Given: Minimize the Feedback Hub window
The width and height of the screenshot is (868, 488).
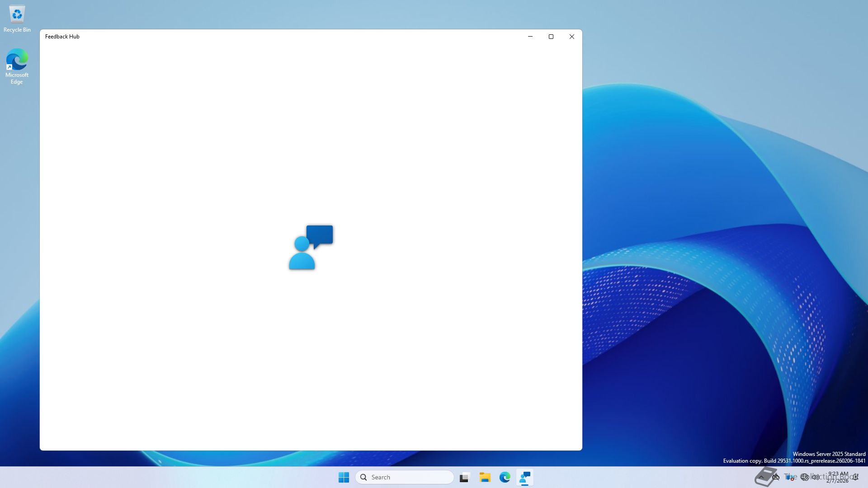Looking at the screenshot, I should 530,37.
